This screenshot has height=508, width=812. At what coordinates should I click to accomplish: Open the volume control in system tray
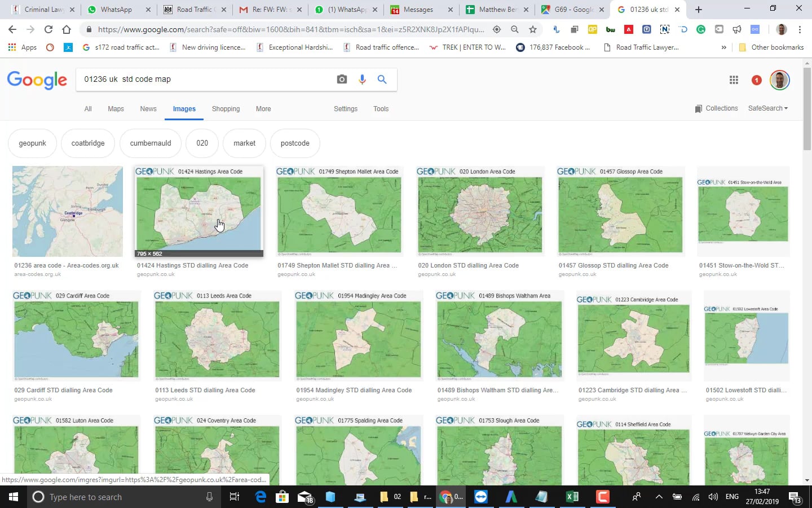(x=713, y=497)
